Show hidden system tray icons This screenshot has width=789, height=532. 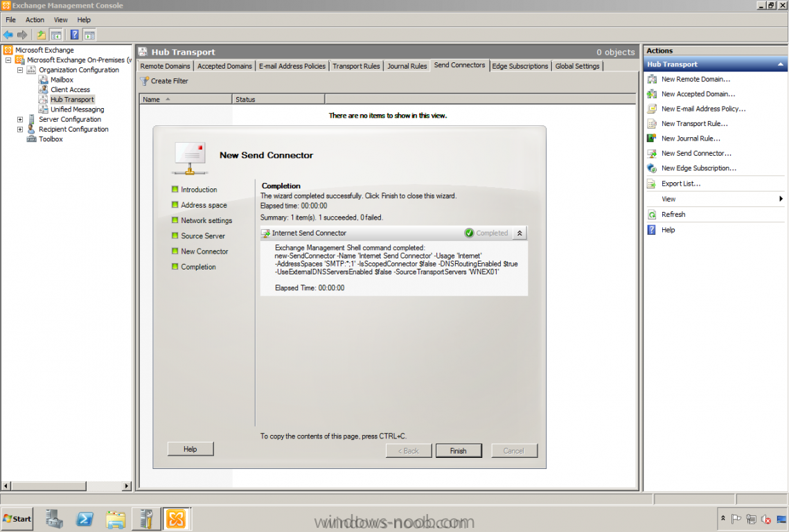(723, 518)
